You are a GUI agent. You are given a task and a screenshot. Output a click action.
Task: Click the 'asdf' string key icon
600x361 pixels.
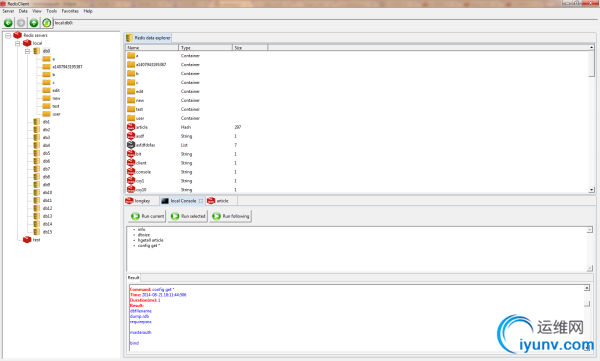[131, 136]
